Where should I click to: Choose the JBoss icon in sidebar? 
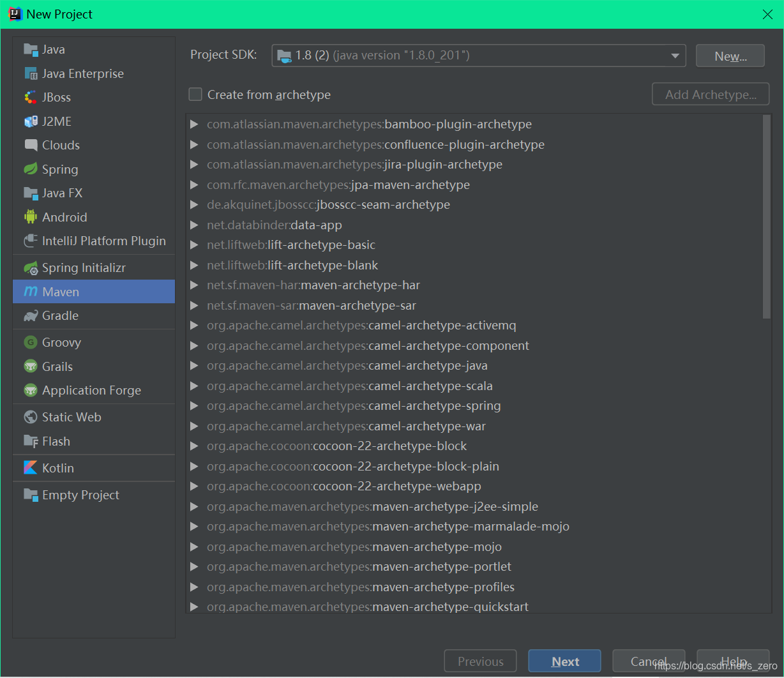[31, 97]
